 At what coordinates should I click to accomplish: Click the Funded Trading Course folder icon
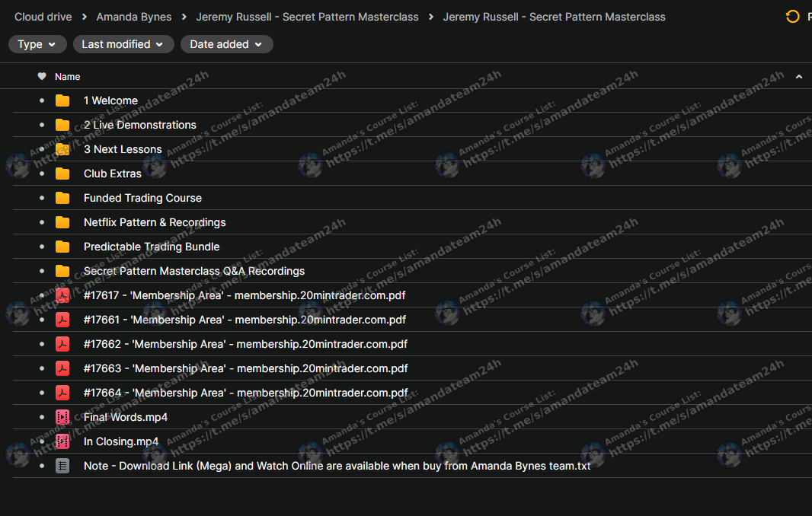[x=62, y=198]
